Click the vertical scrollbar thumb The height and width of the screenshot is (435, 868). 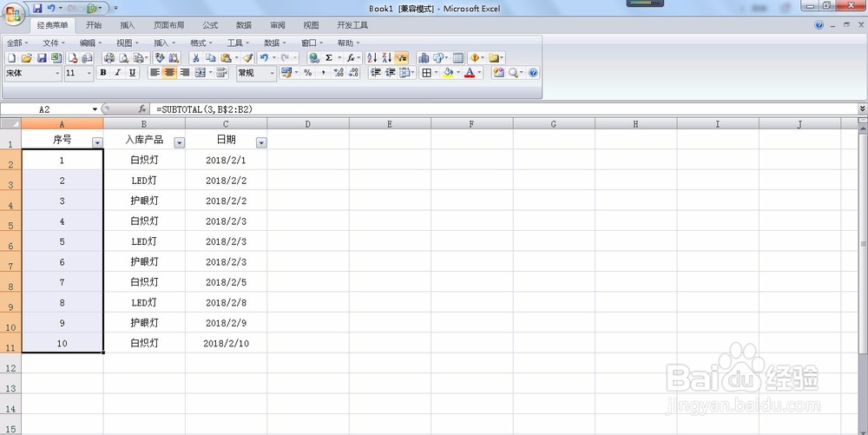[x=863, y=243]
